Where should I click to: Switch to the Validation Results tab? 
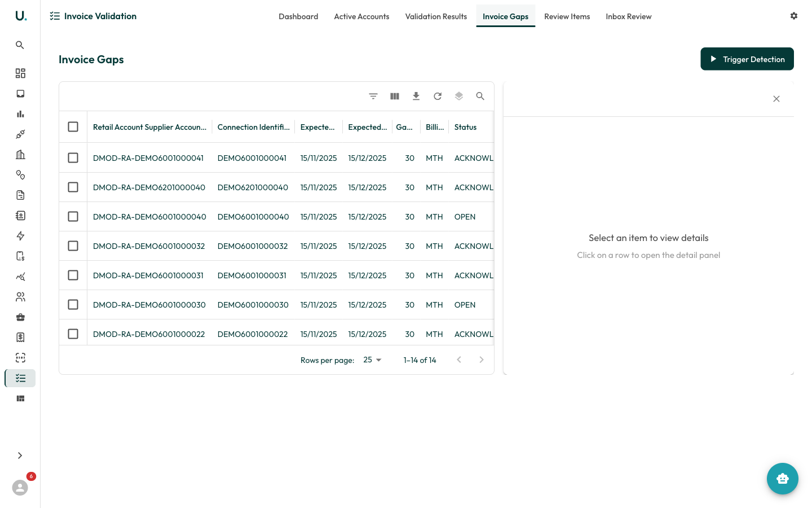coord(436,16)
